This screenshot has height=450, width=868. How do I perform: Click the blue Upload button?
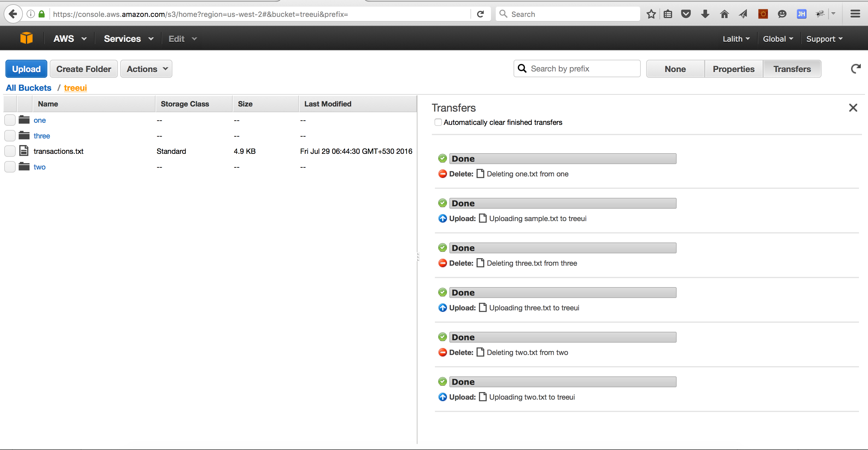(26, 69)
